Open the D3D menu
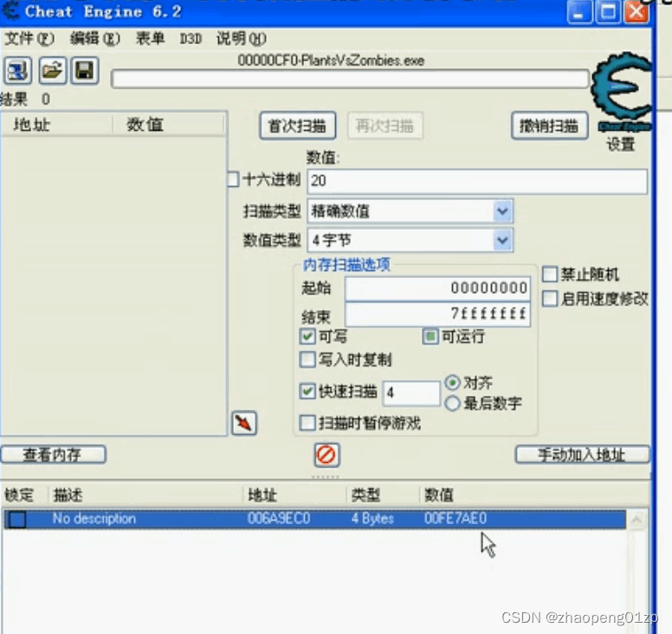 [x=191, y=39]
